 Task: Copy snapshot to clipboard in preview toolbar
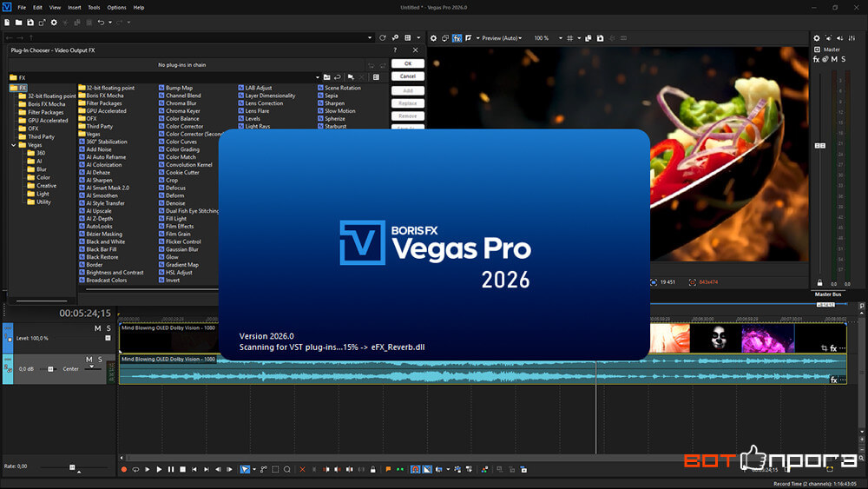point(588,38)
